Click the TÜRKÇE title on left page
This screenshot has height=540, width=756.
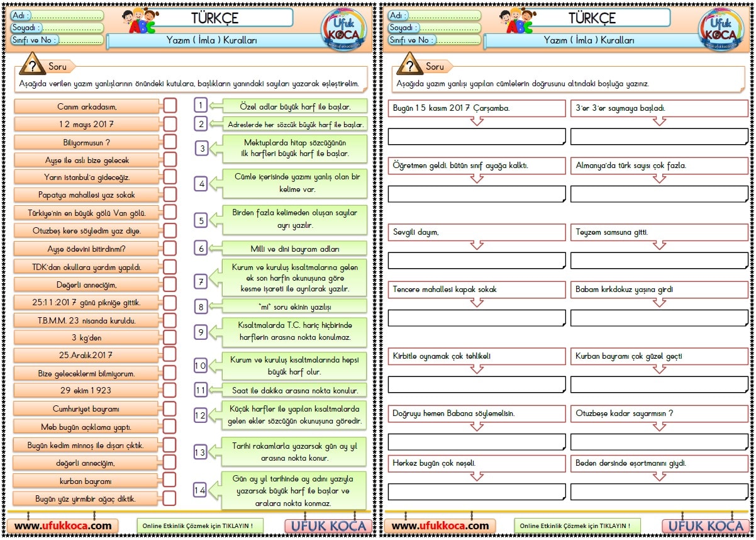214,18
